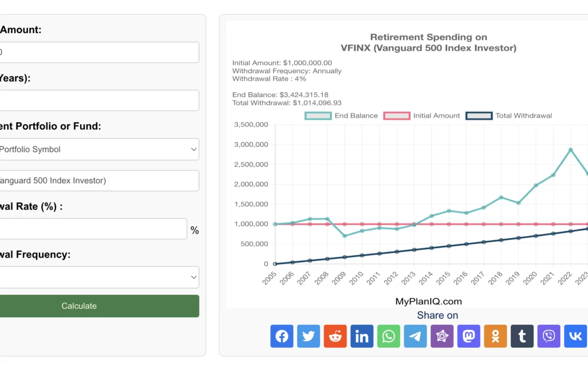
Task: Focus the Amount input field
Action: click(99, 52)
